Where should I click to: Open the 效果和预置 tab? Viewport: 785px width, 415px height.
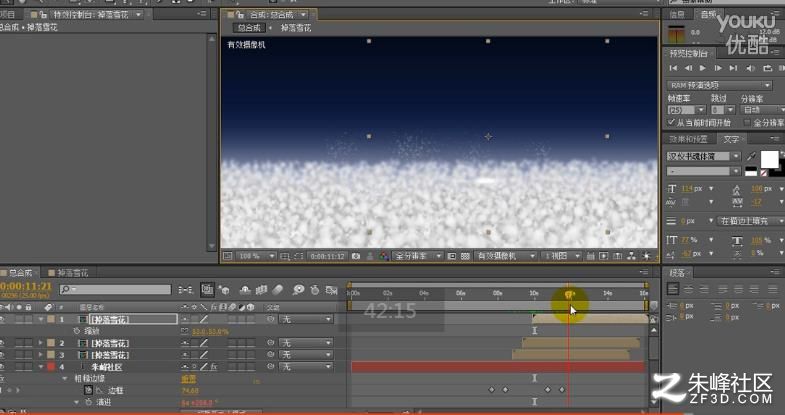688,139
